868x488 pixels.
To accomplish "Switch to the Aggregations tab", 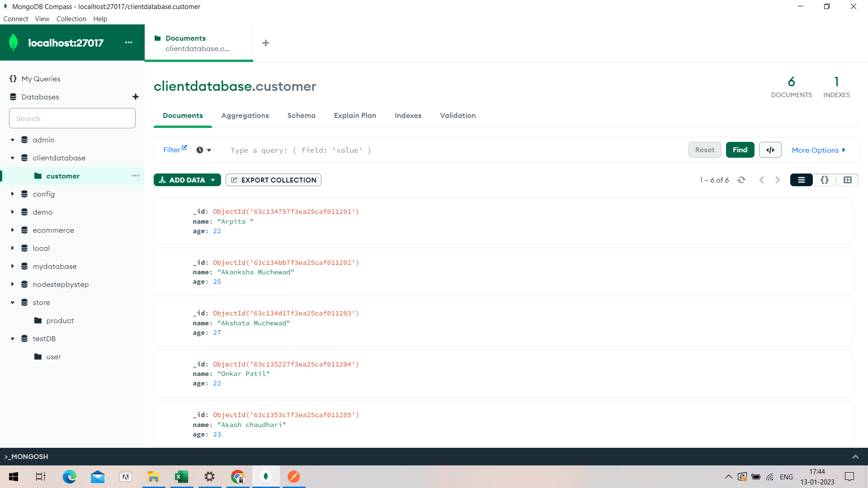I will (245, 116).
